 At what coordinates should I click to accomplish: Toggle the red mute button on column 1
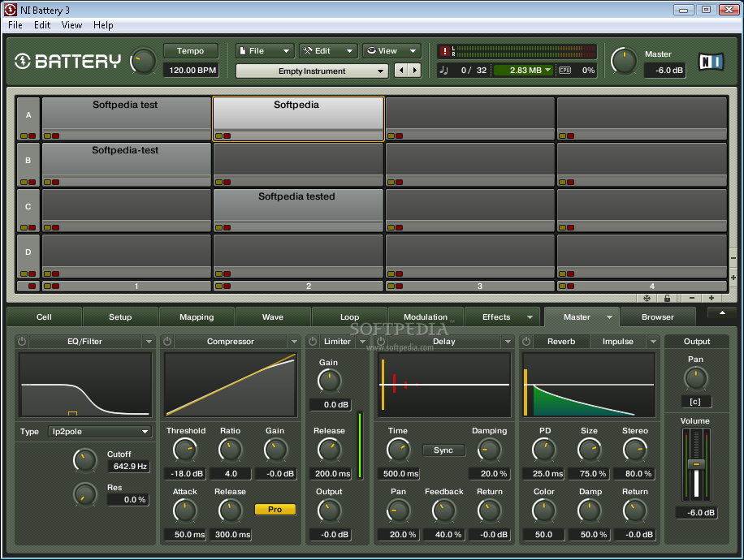[x=55, y=286]
